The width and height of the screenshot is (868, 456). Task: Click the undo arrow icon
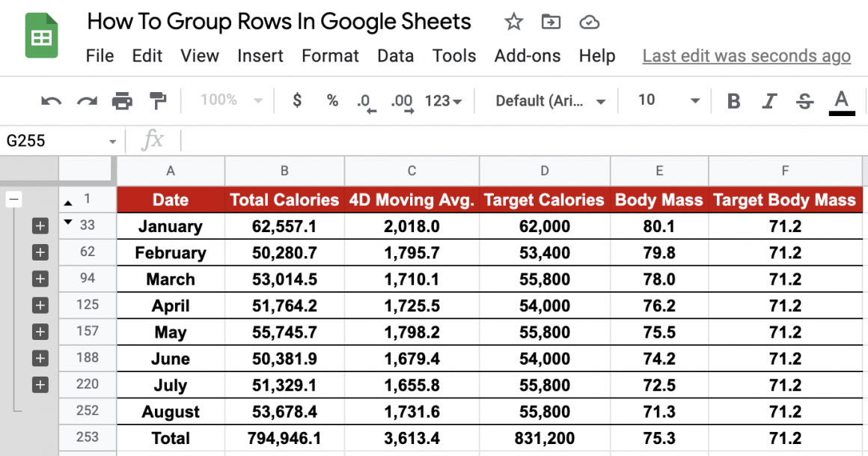[x=51, y=101]
